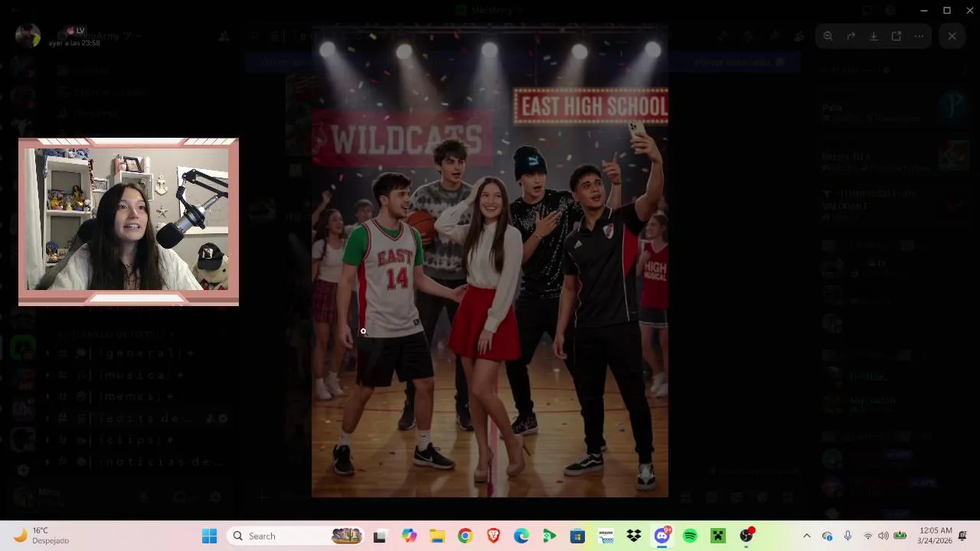Launch Google Chrome from the taskbar
Screen dimensions: 980x551
tap(465, 536)
